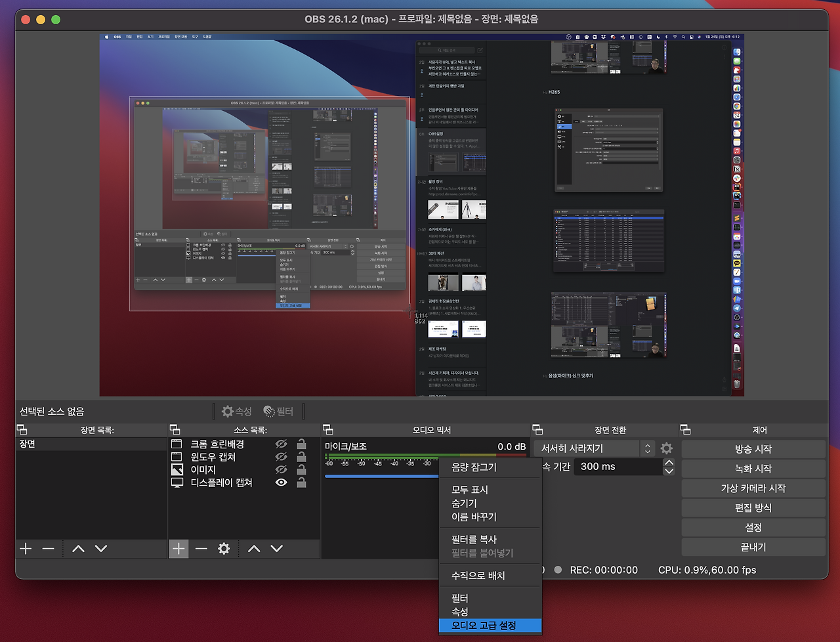Select the 이미지 source name
The height and width of the screenshot is (642, 840).
tap(203, 470)
